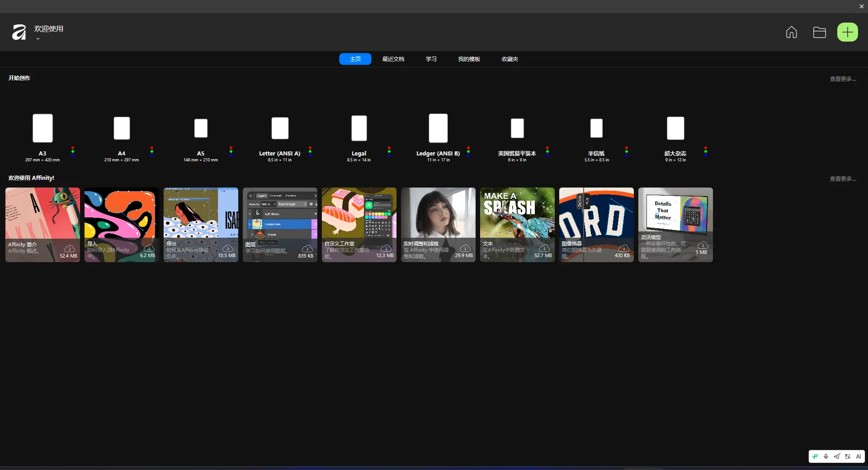This screenshot has height=470, width=868.
Task: Download 导出 sample via cloud icon
Action: (228, 249)
